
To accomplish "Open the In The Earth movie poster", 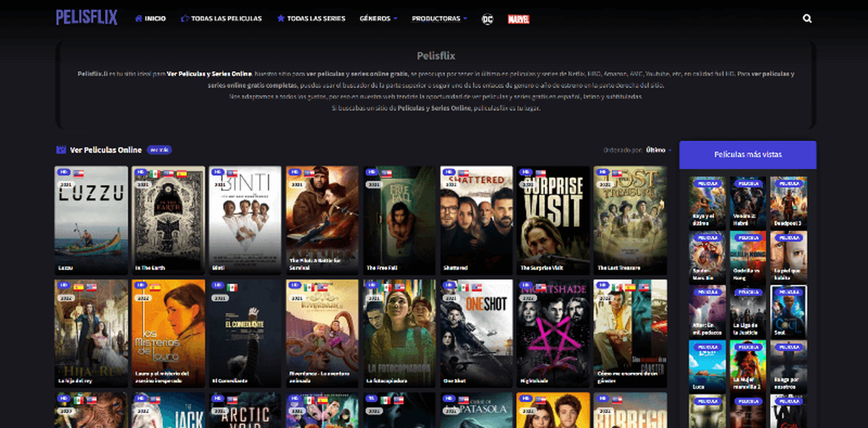I will 169,220.
